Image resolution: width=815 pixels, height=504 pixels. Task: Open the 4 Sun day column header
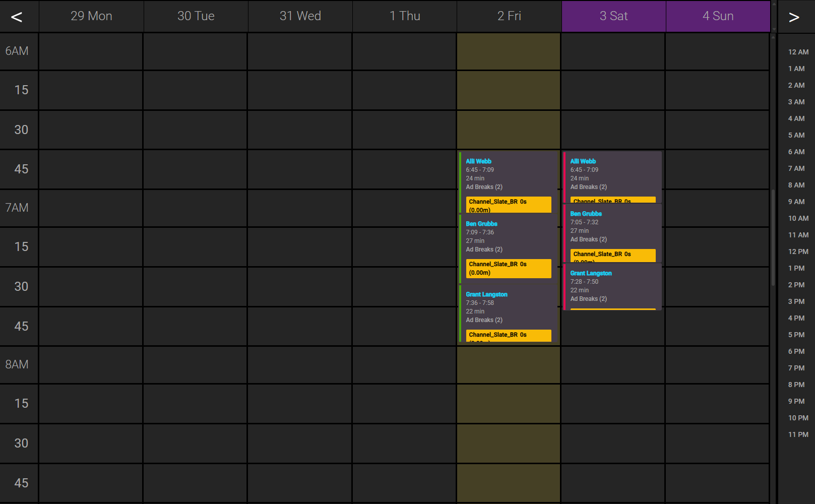[x=718, y=16]
